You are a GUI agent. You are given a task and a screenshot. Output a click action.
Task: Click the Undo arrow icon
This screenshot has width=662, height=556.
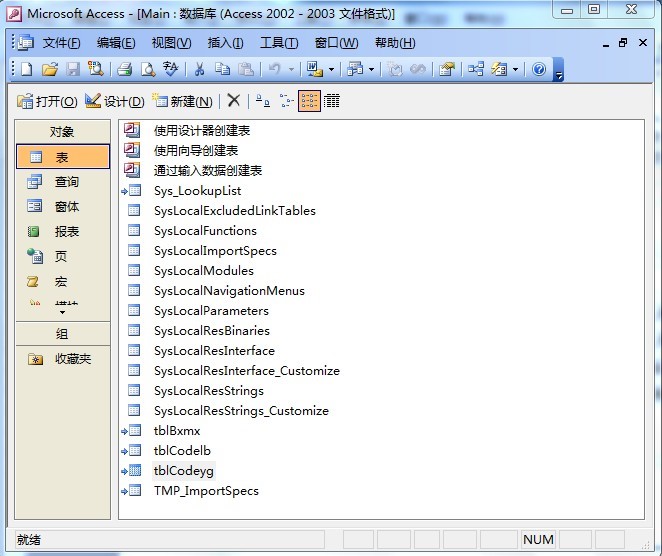[274, 69]
